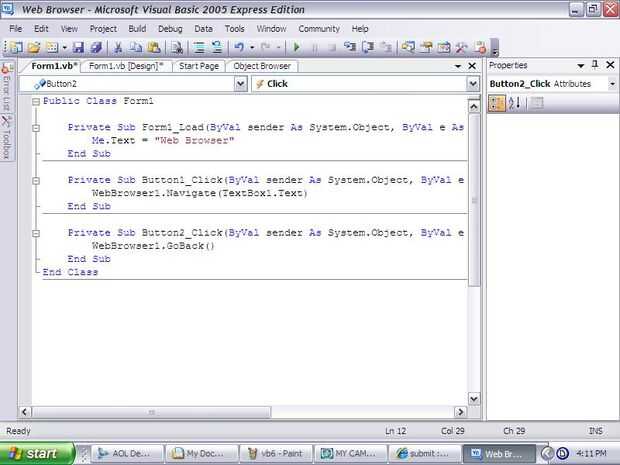Switch to My Doc... taskbar button
The width and height of the screenshot is (620, 465).
pyautogui.click(x=202, y=454)
